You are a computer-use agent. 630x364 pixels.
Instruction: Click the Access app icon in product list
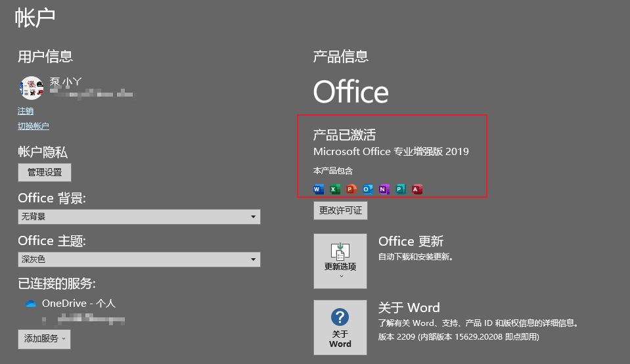pos(417,189)
